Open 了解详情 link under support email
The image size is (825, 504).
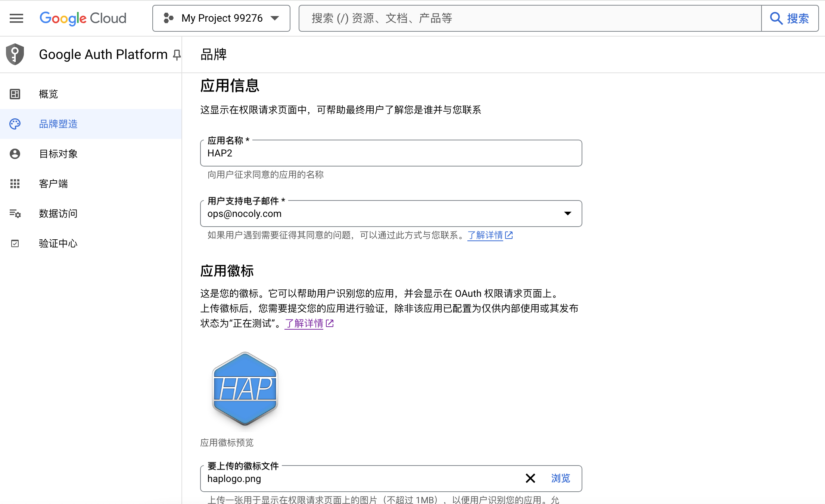point(485,235)
